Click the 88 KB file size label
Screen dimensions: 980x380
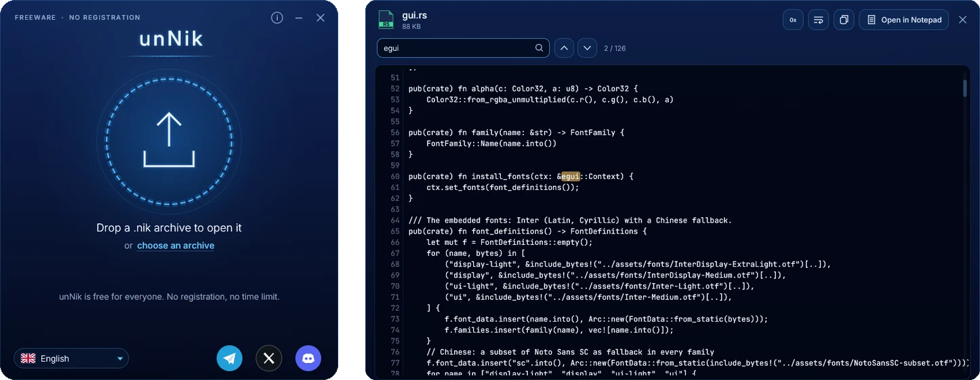[412, 26]
